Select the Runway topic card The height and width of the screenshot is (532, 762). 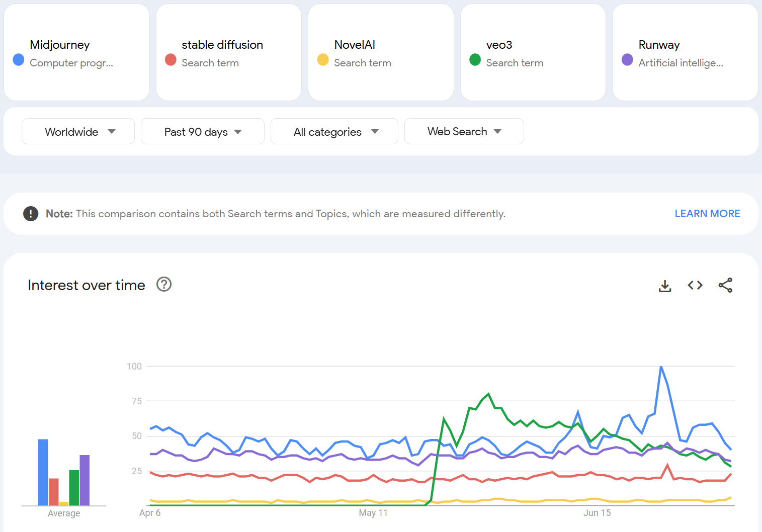point(685,53)
